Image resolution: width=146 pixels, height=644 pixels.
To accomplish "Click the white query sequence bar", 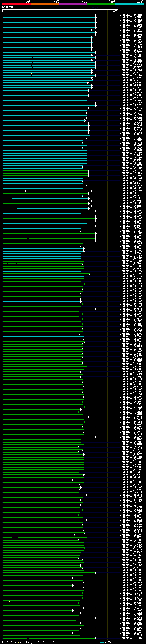I will (x=60, y=9).
